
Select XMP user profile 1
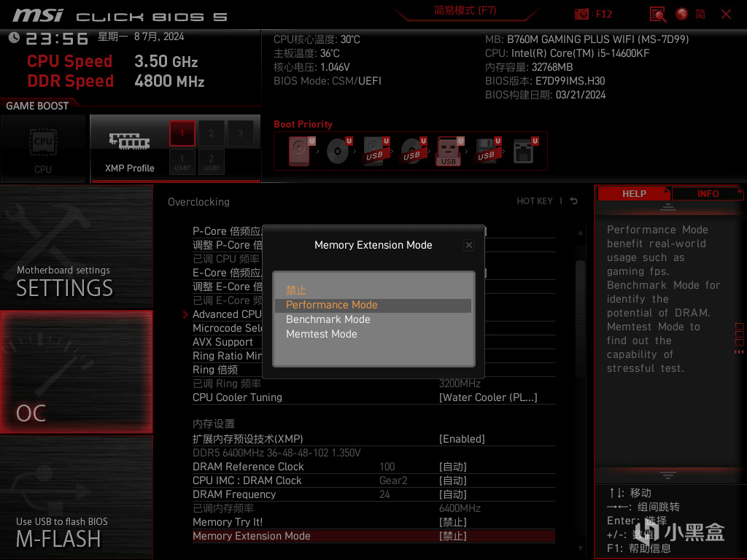[182, 162]
